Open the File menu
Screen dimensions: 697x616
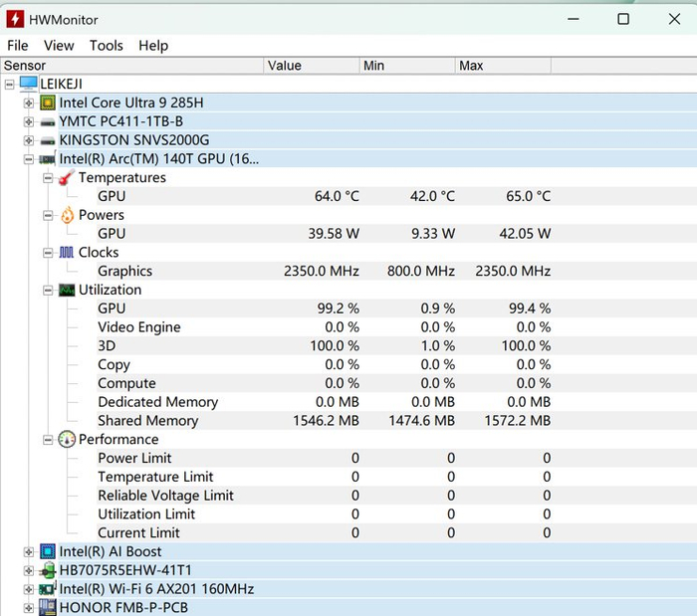click(18, 46)
